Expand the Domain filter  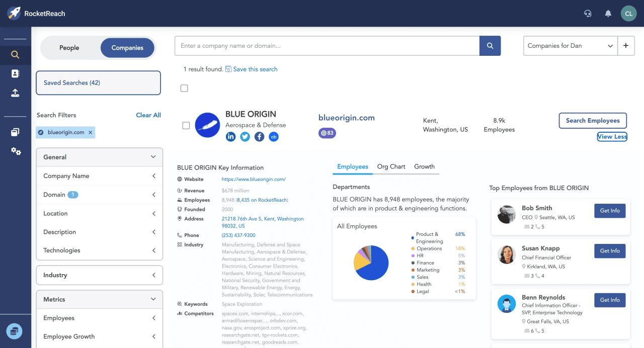tap(99, 195)
